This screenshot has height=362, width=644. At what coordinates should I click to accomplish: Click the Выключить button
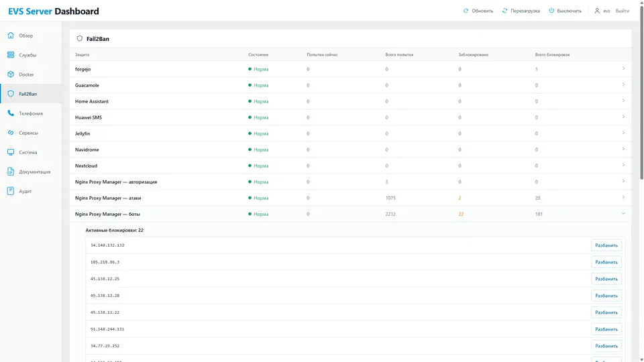click(x=565, y=11)
